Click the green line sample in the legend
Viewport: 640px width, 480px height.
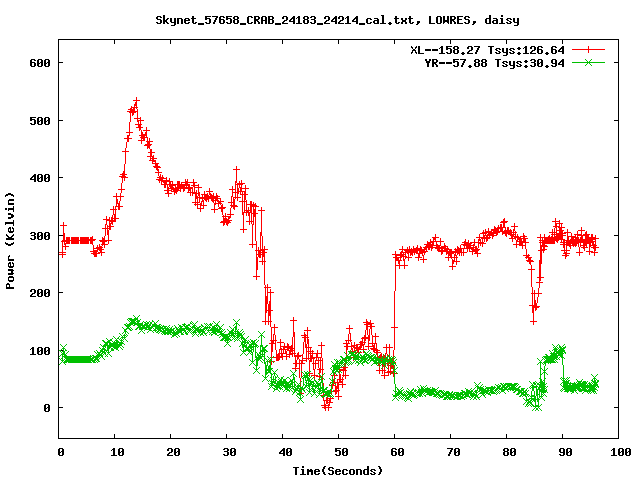click(x=588, y=62)
